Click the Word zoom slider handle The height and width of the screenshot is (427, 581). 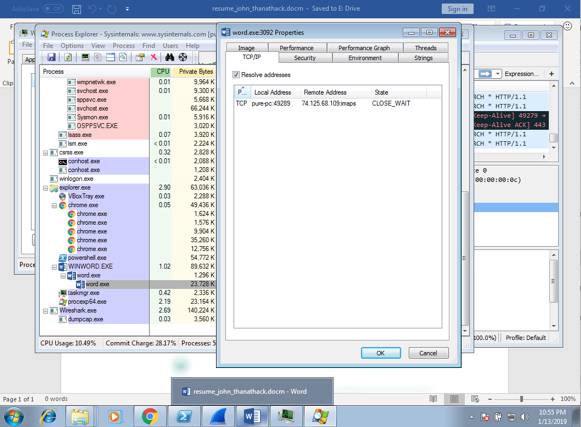tap(521, 399)
